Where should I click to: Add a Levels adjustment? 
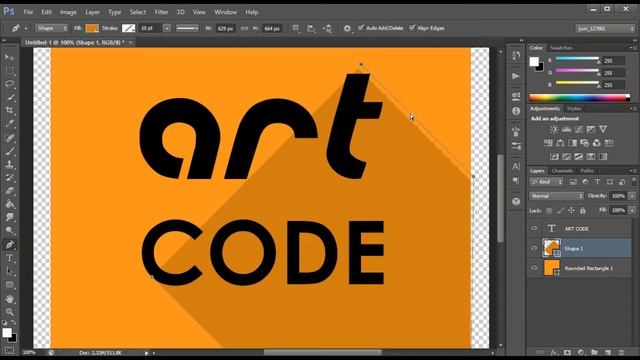[x=567, y=129]
